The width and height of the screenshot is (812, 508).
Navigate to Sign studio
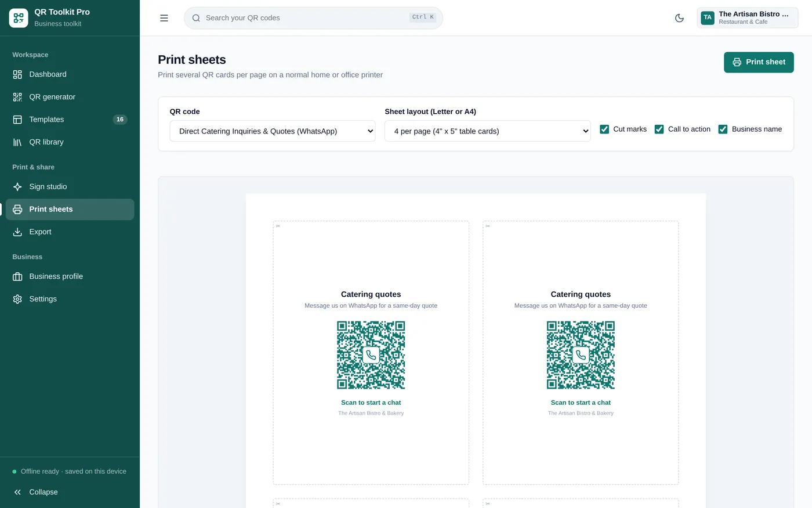coord(70,187)
